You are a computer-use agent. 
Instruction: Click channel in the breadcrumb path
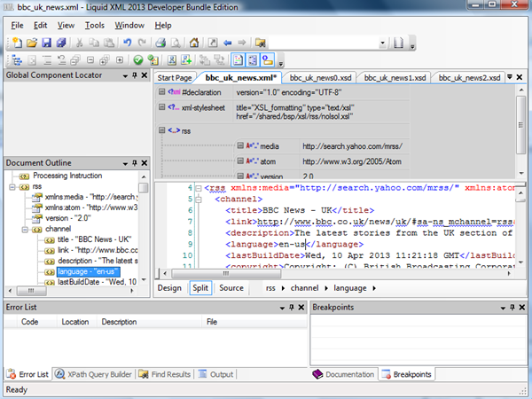click(x=304, y=288)
